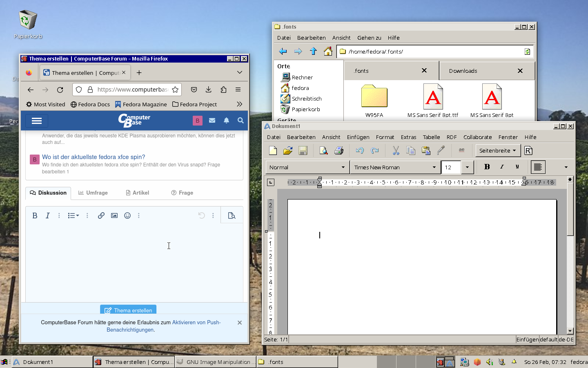Go forward in .fonts file manager
The height and width of the screenshot is (368, 588).
coord(298,52)
